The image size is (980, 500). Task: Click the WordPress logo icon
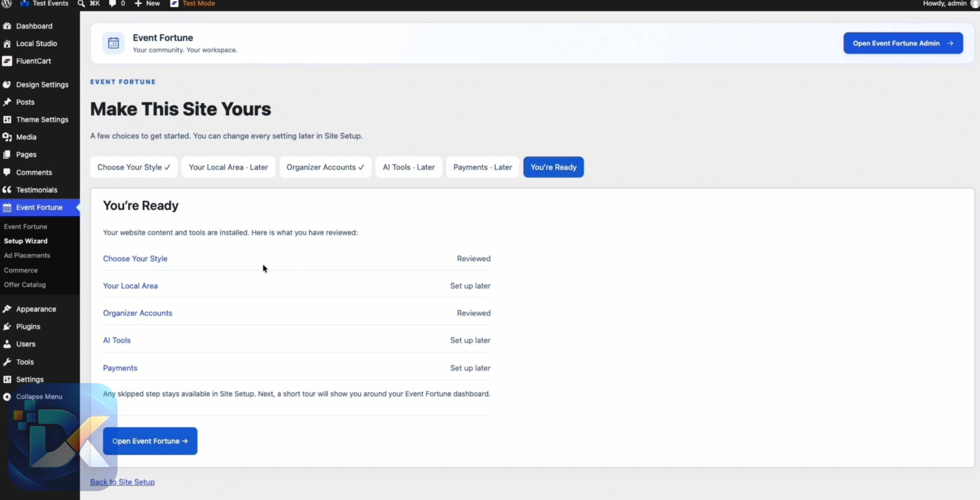pyautogui.click(x=7, y=3)
